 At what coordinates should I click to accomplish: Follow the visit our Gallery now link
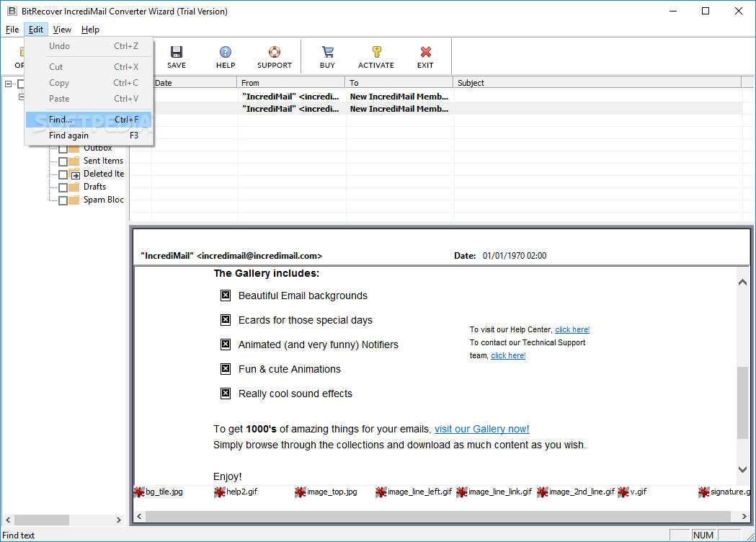pyautogui.click(x=481, y=429)
